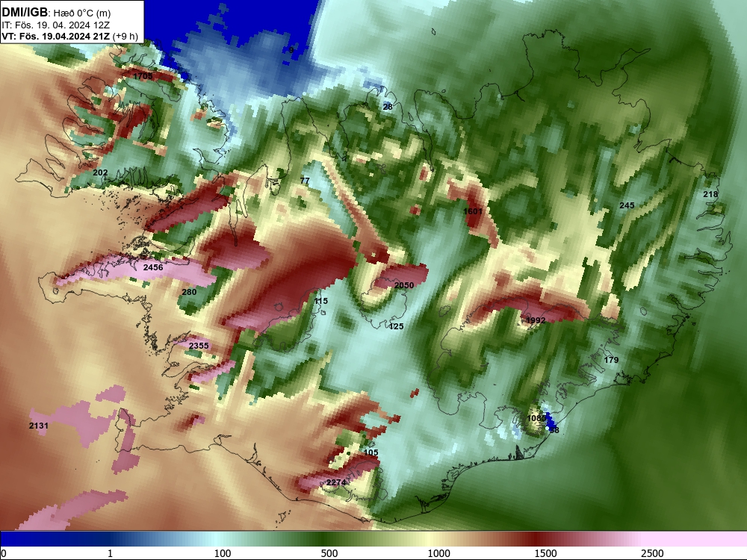Click the map value 1085
The width and height of the screenshot is (747, 560).
point(536,418)
